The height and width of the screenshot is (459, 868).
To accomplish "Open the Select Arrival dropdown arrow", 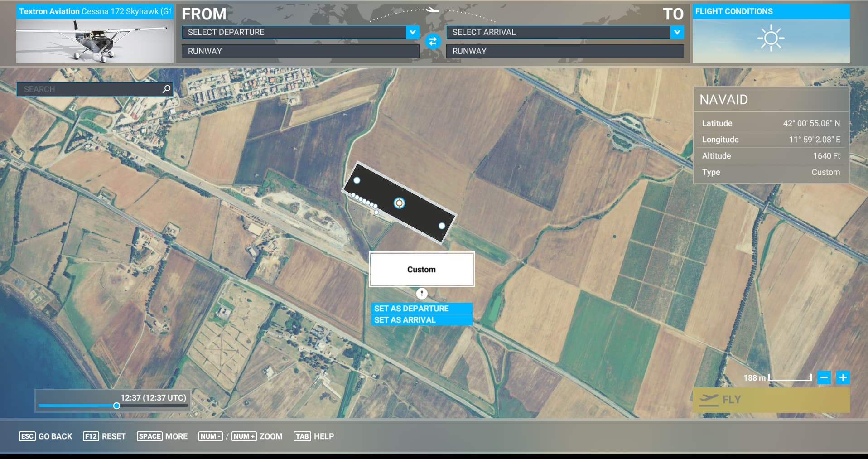I will [x=677, y=32].
